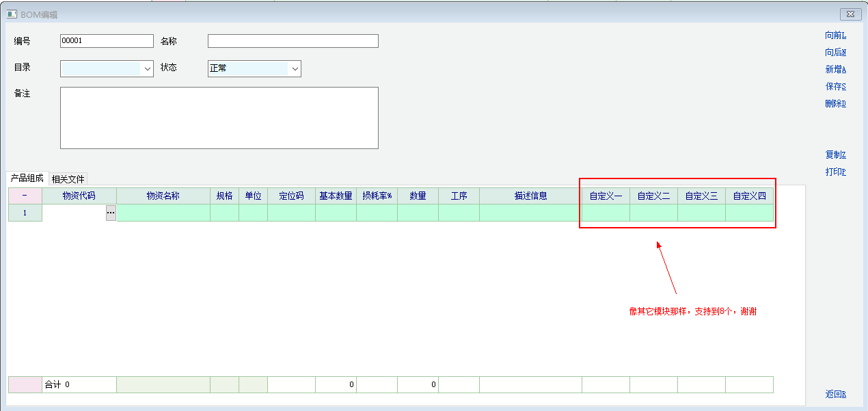Select row number 1 in the grid
The width and height of the screenshot is (868, 411).
tap(25, 213)
